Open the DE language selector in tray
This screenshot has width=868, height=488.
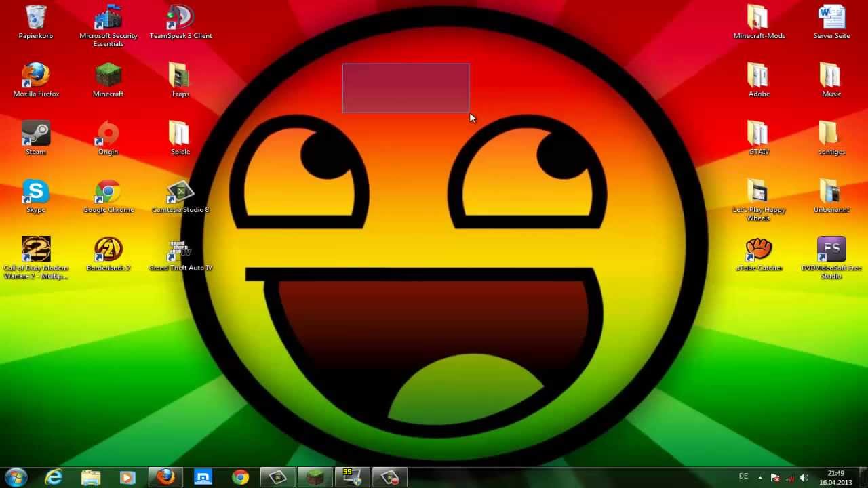(x=743, y=476)
